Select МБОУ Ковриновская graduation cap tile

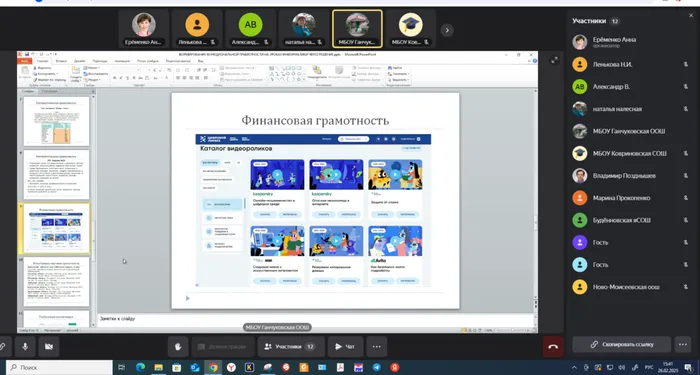click(411, 29)
